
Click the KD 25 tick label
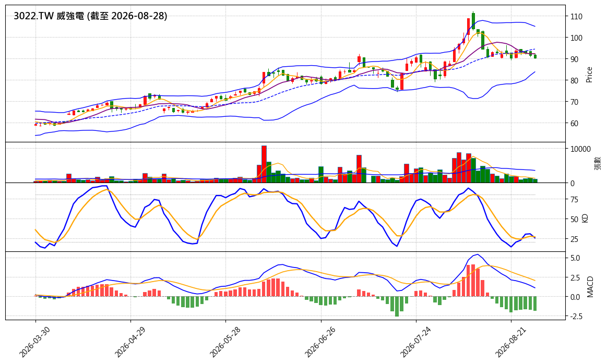click(574, 239)
